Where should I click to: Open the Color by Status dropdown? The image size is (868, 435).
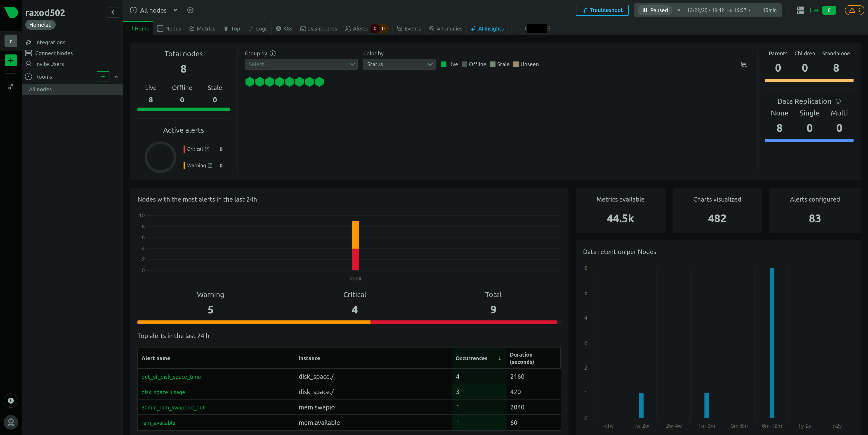(399, 64)
